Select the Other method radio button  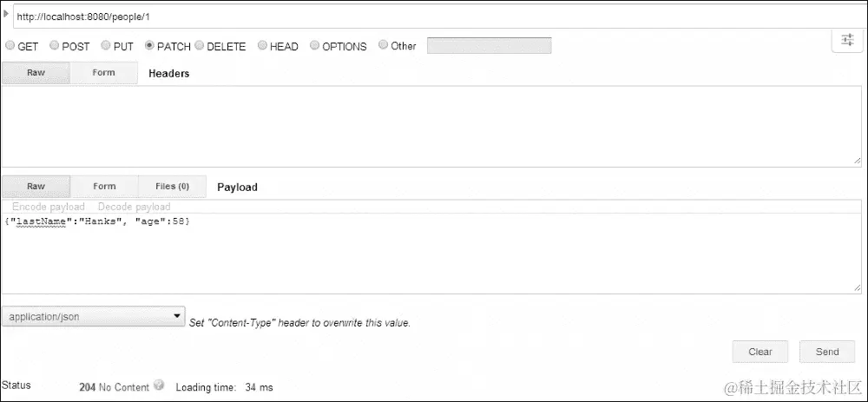click(383, 45)
